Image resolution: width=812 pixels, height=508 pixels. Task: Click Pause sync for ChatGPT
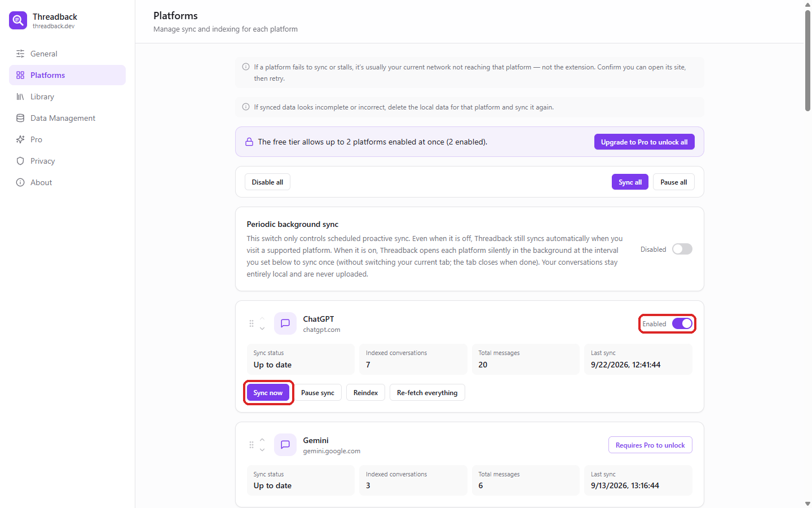pyautogui.click(x=317, y=392)
